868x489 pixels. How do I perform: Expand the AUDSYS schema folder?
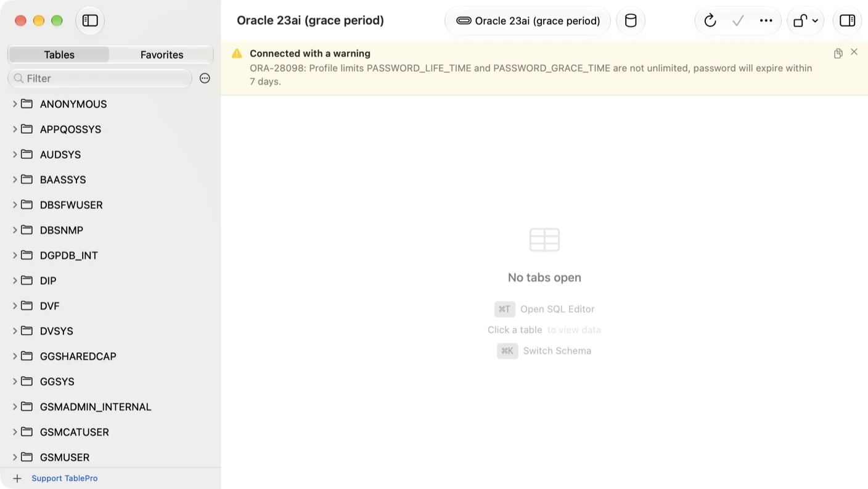point(15,154)
